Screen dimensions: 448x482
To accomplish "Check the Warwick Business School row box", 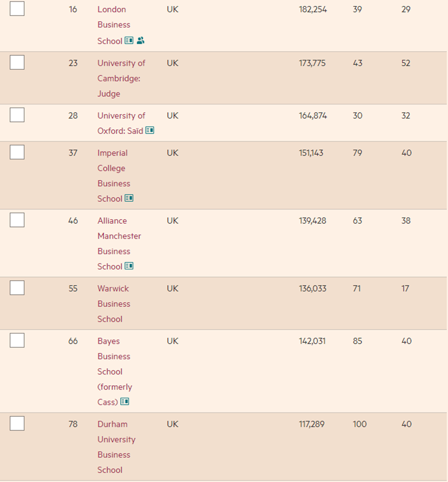I will [x=17, y=288].
